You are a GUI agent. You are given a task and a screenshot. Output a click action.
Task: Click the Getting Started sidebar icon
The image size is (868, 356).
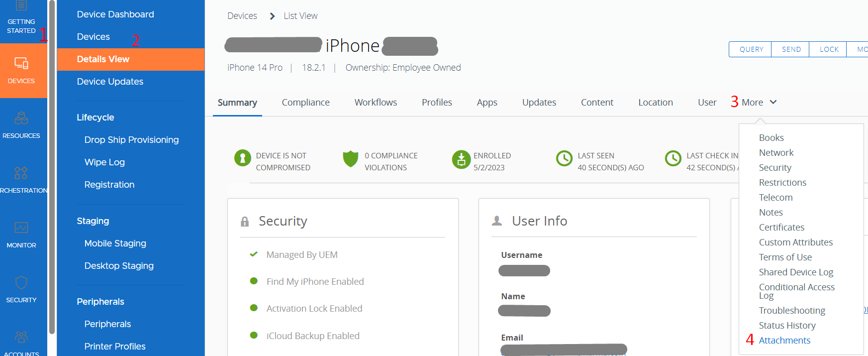point(21,7)
